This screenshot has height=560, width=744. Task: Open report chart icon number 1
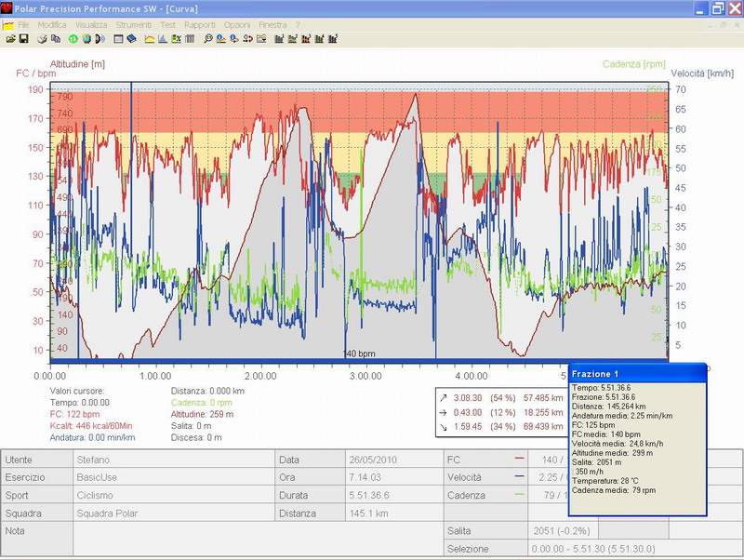click(x=279, y=39)
